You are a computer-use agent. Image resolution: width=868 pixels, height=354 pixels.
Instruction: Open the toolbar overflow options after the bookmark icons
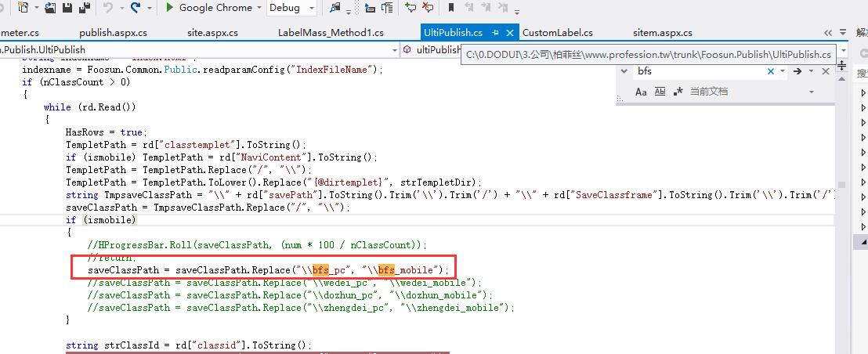(516, 11)
